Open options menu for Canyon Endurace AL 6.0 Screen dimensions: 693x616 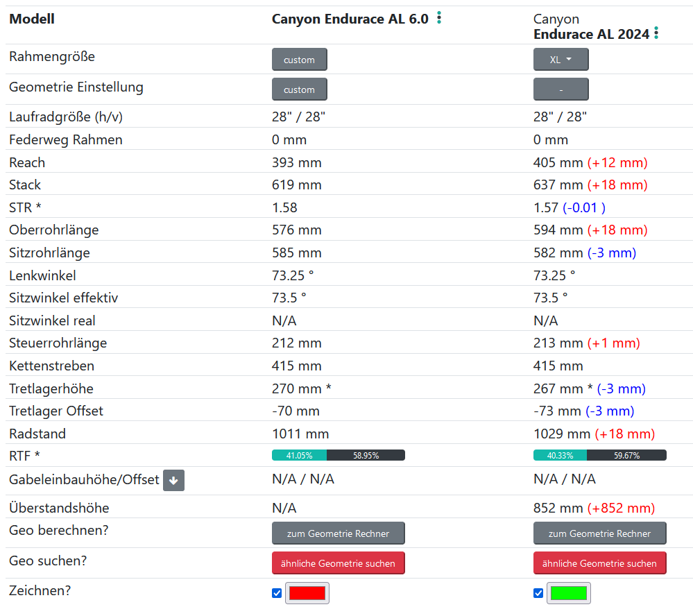point(439,19)
